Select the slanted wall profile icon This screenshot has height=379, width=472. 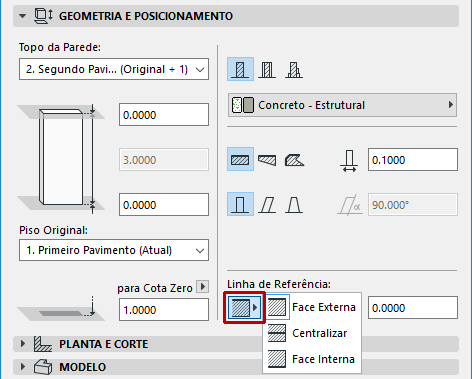267,205
